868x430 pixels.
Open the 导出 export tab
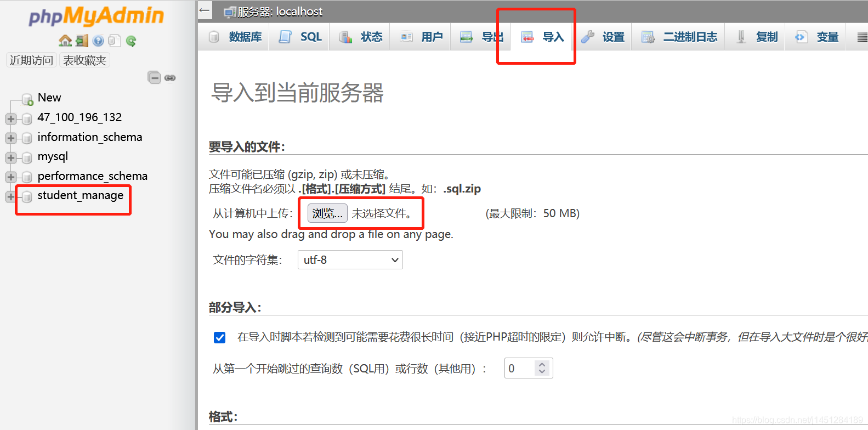(x=481, y=37)
